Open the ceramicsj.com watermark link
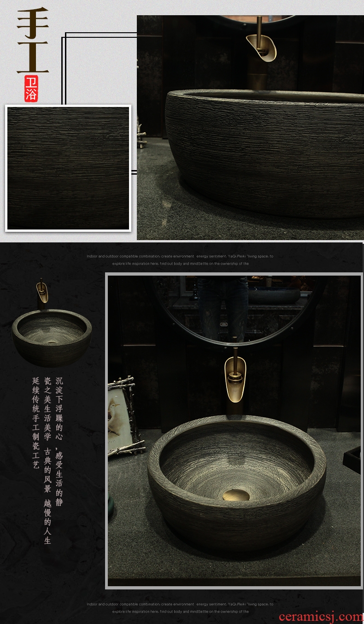 [x=321, y=617]
